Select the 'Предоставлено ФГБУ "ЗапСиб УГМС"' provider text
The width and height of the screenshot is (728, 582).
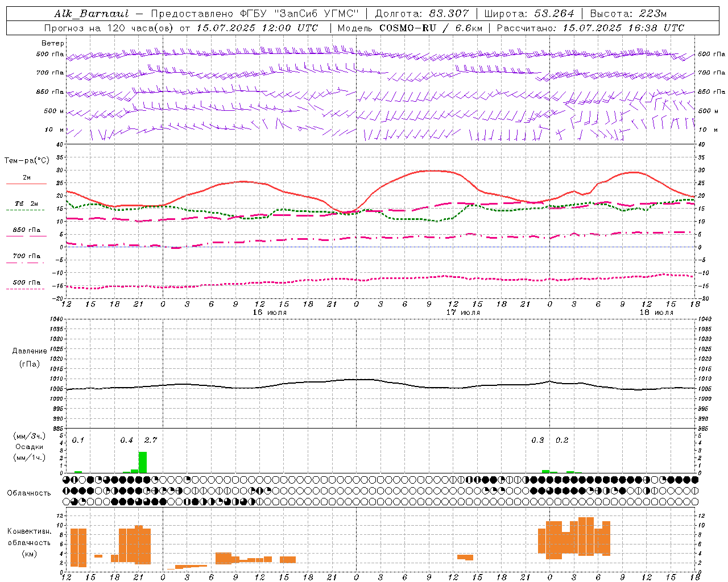tap(255, 14)
